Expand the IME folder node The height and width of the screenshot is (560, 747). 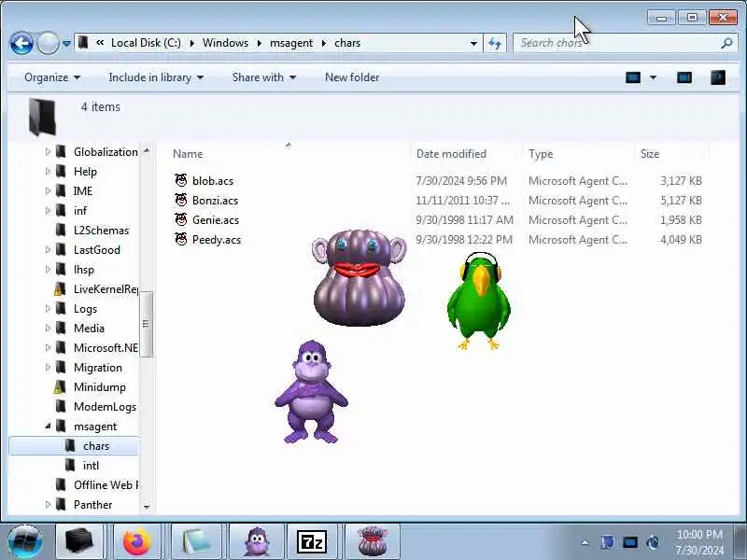click(x=48, y=191)
